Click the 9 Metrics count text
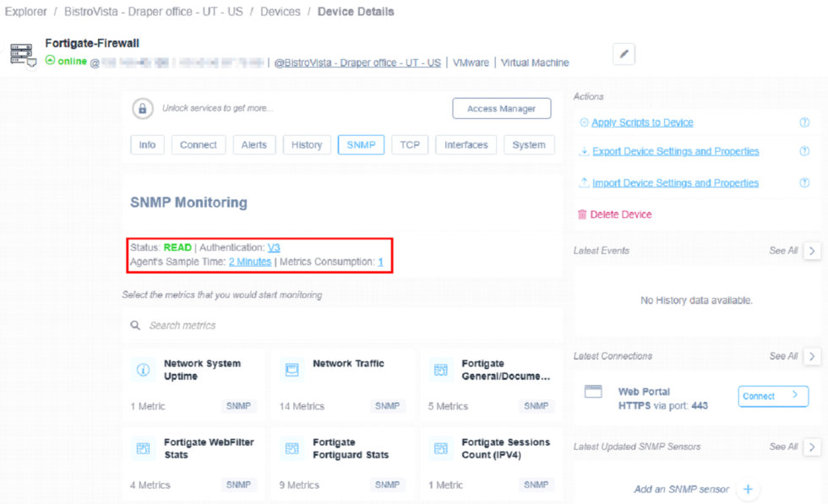 [299, 485]
